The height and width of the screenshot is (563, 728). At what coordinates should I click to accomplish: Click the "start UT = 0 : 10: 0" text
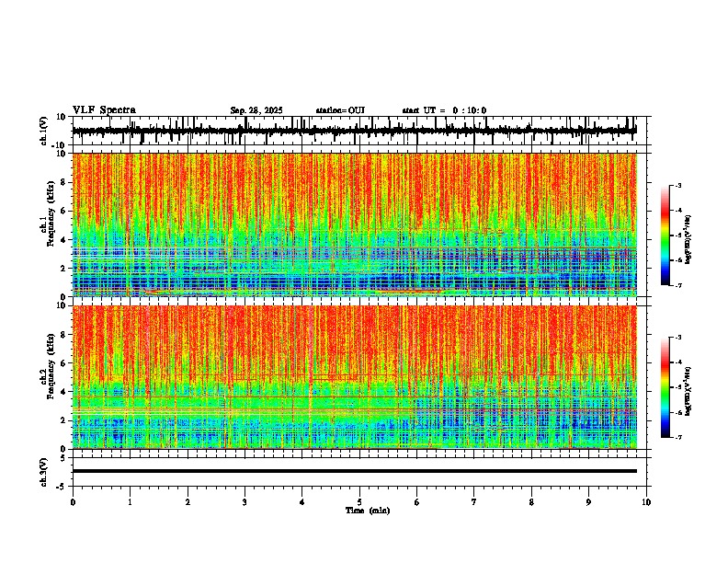tap(444, 110)
